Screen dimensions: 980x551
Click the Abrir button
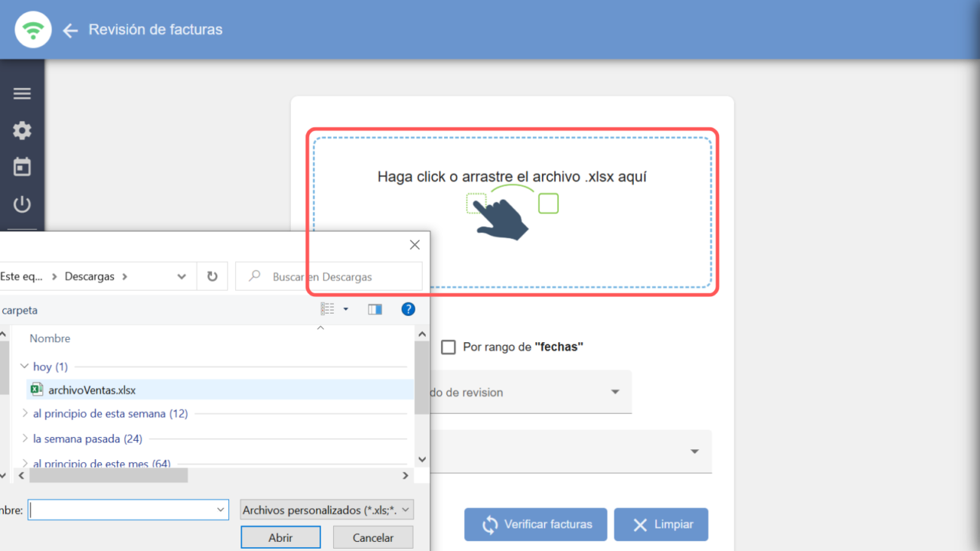[280, 537]
